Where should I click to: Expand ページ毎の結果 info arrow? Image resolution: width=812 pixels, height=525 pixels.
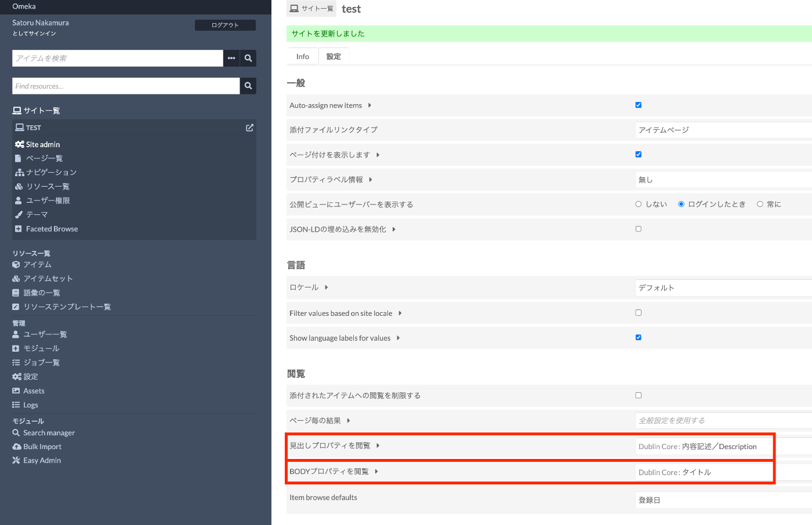tap(349, 421)
